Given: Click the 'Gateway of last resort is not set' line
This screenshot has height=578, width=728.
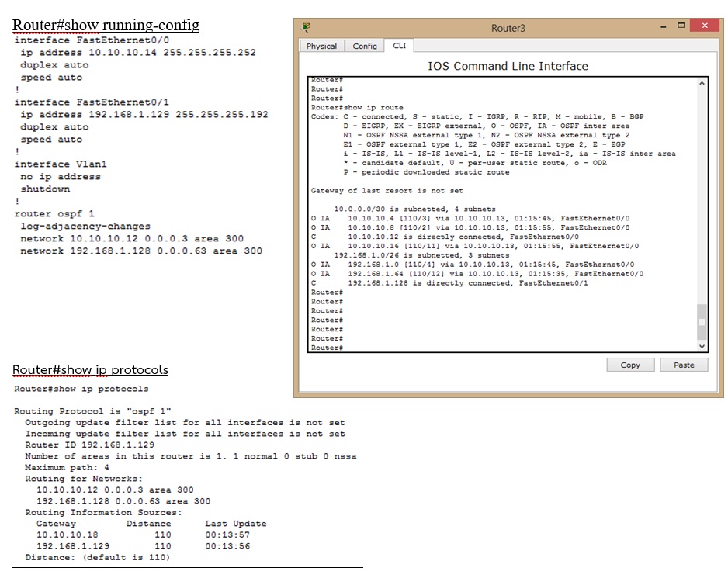Looking at the screenshot, I should [387, 190].
